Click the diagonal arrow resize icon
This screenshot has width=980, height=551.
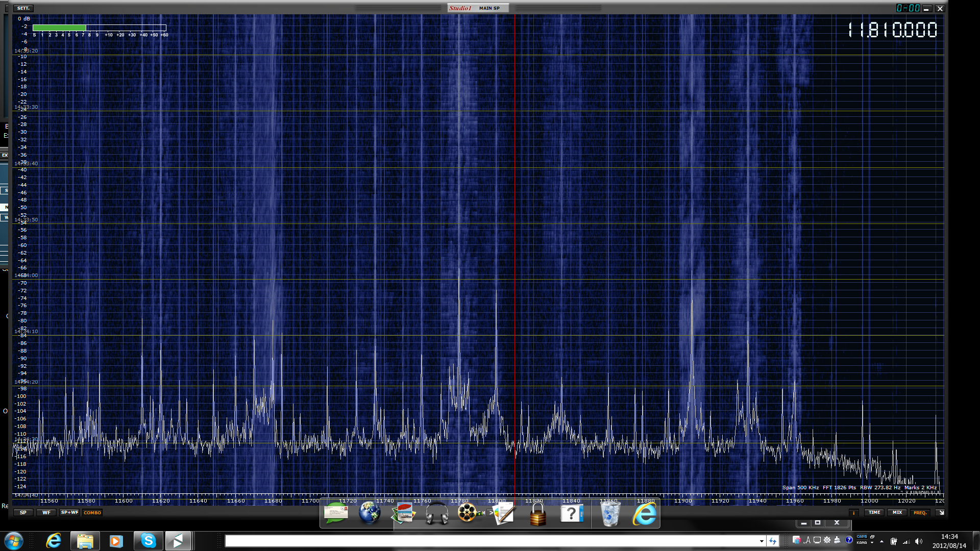point(941,513)
